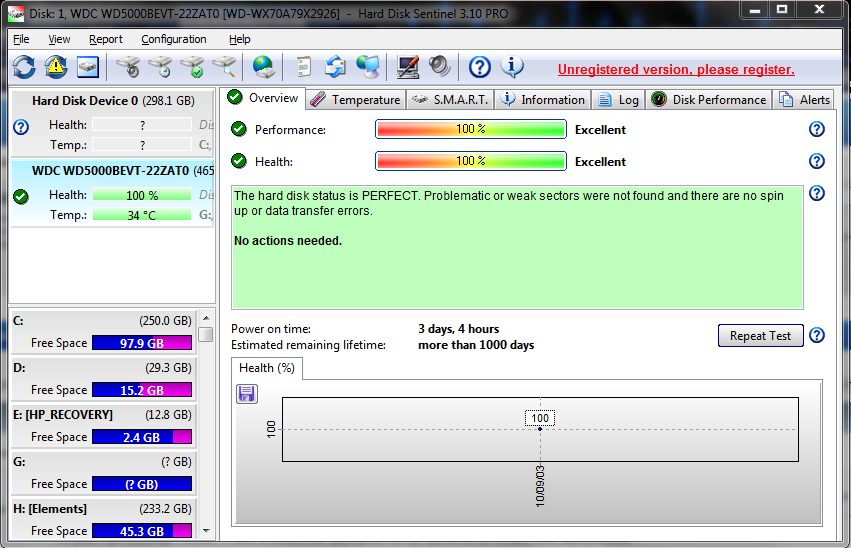Screen dimensions: 851x548
Task: Click the yellow warning alert toolbar icon
Action: [x=56, y=67]
